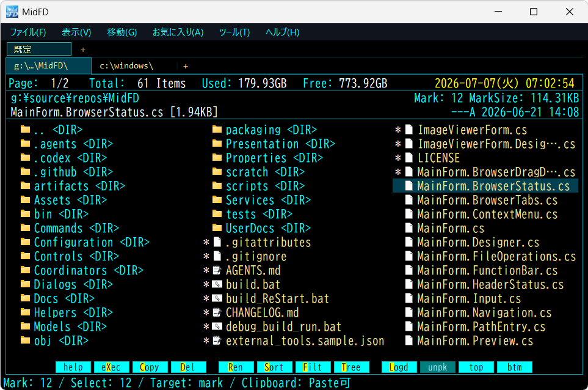Click the g:¥source¥repos¥MidFD path line
Image resolution: width=588 pixels, height=390 pixels.
coord(75,98)
